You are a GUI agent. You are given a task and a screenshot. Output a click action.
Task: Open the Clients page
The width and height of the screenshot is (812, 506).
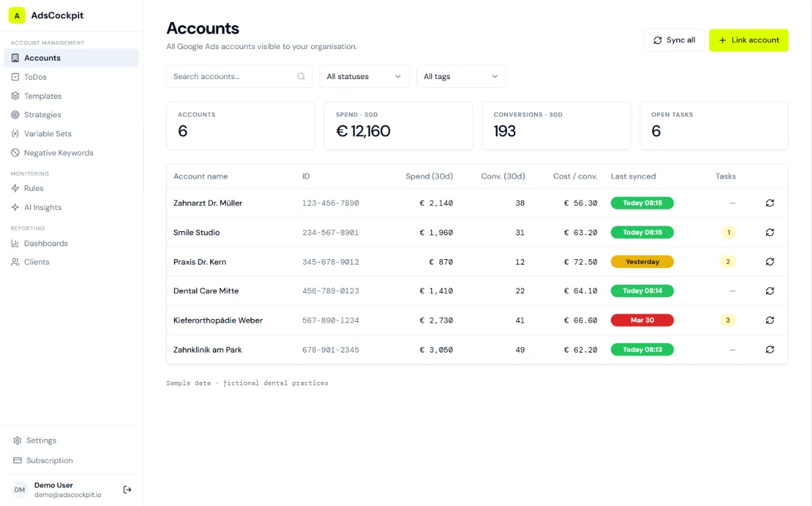72,263
